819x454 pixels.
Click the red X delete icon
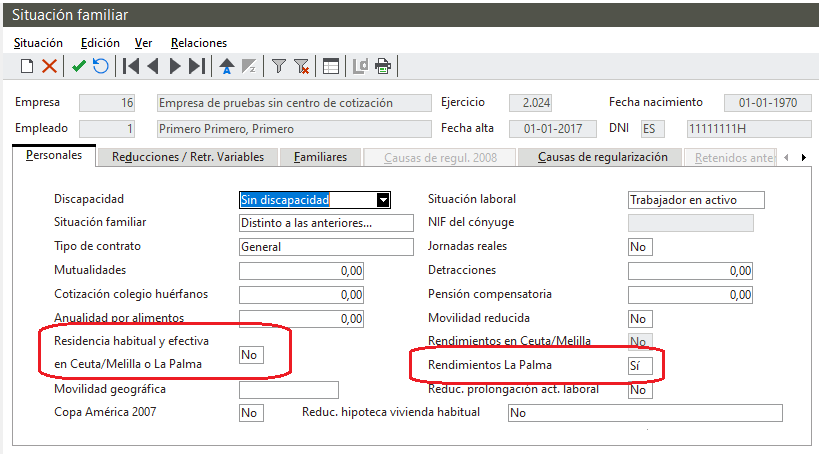[49, 67]
